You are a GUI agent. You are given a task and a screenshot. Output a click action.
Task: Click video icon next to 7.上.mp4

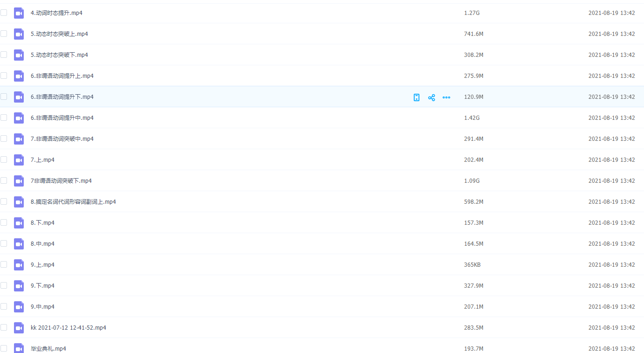tap(19, 160)
